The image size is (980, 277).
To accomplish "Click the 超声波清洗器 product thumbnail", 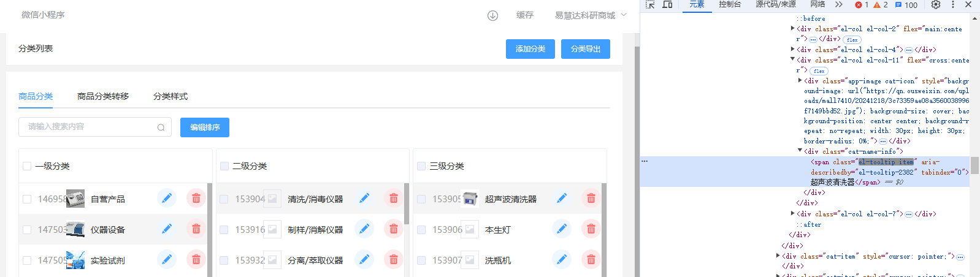I will [470, 199].
